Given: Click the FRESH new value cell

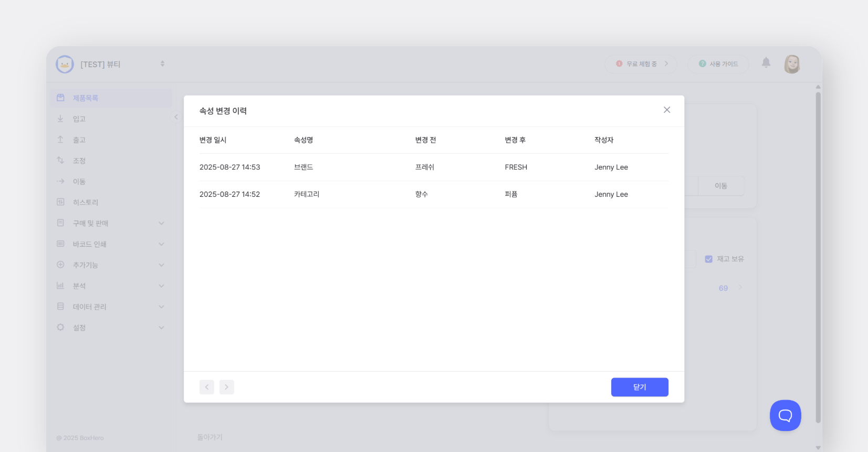Looking at the screenshot, I should click(x=516, y=167).
